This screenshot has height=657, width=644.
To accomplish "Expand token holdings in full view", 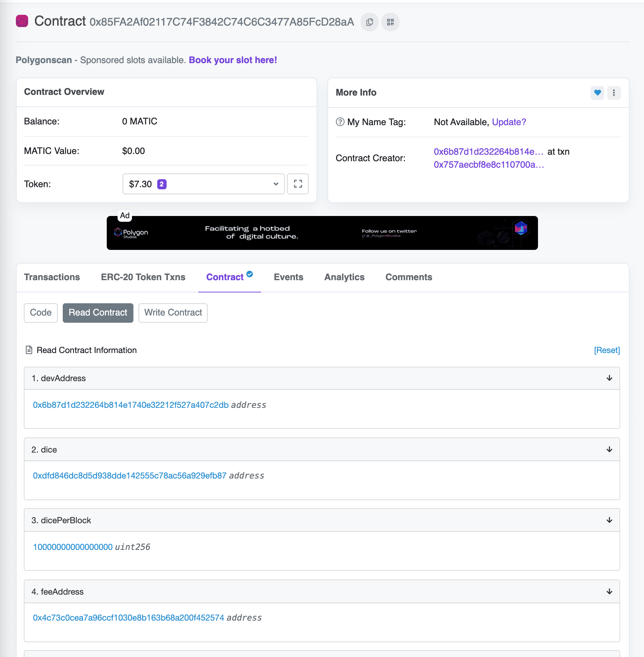I will click(298, 184).
